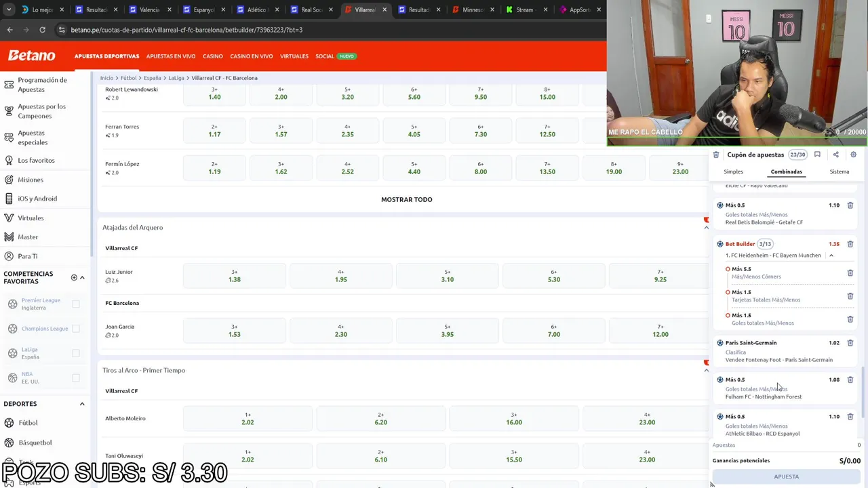868x488 pixels.
Task: Collapse Atajadas del Arquero market
Action: (x=706, y=228)
